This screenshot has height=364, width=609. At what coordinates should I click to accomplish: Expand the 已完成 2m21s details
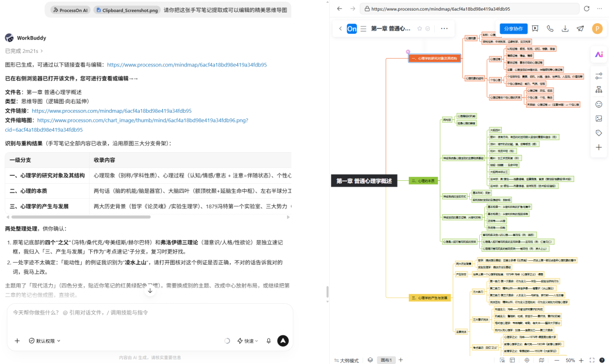pos(24,51)
